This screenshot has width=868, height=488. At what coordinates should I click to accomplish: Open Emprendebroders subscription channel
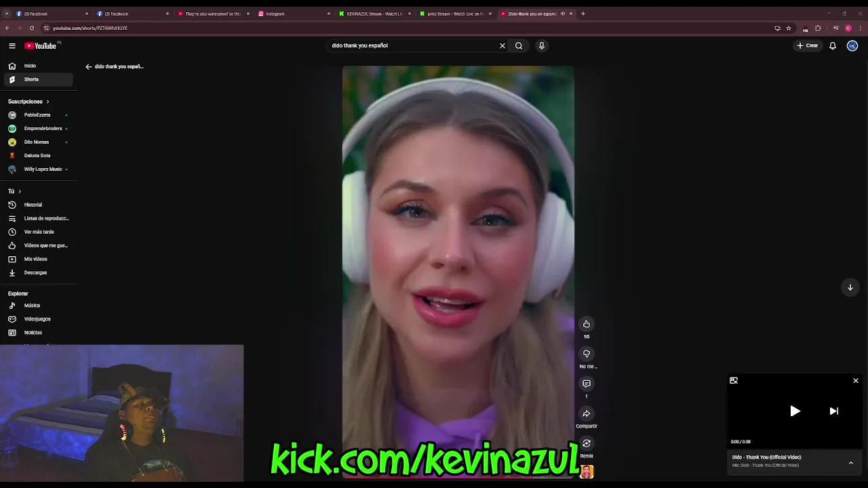click(x=39, y=129)
